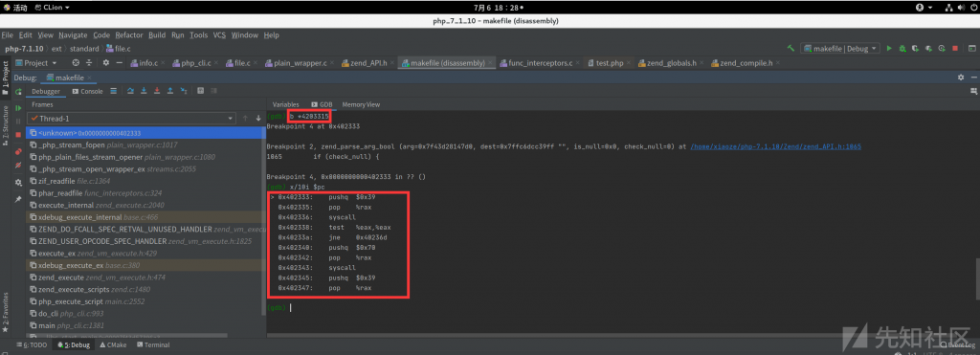This screenshot has height=355, width=980.
Task: Open Project panel gear settings
Action: (x=105, y=62)
